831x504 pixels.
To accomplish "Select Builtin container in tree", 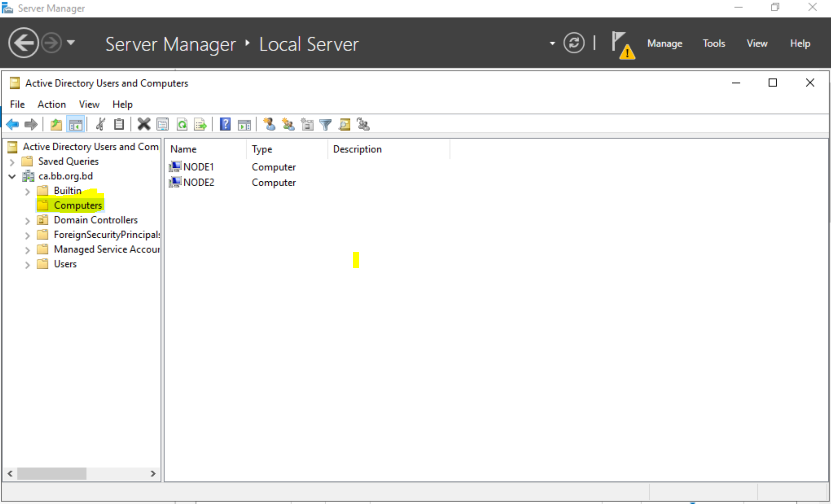I will point(67,190).
